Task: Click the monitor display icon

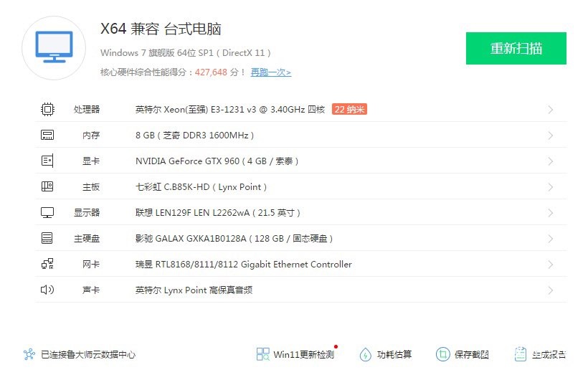Action: pyautogui.click(x=47, y=213)
